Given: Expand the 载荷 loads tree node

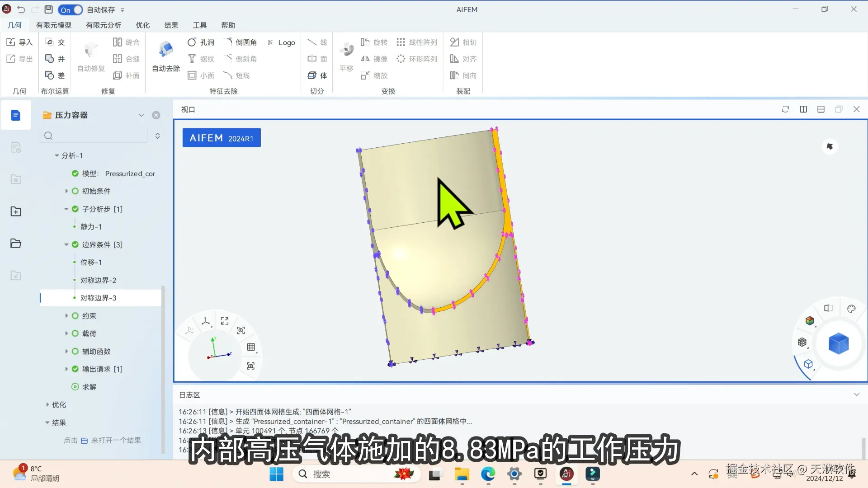Looking at the screenshot, I should [66, 333].
